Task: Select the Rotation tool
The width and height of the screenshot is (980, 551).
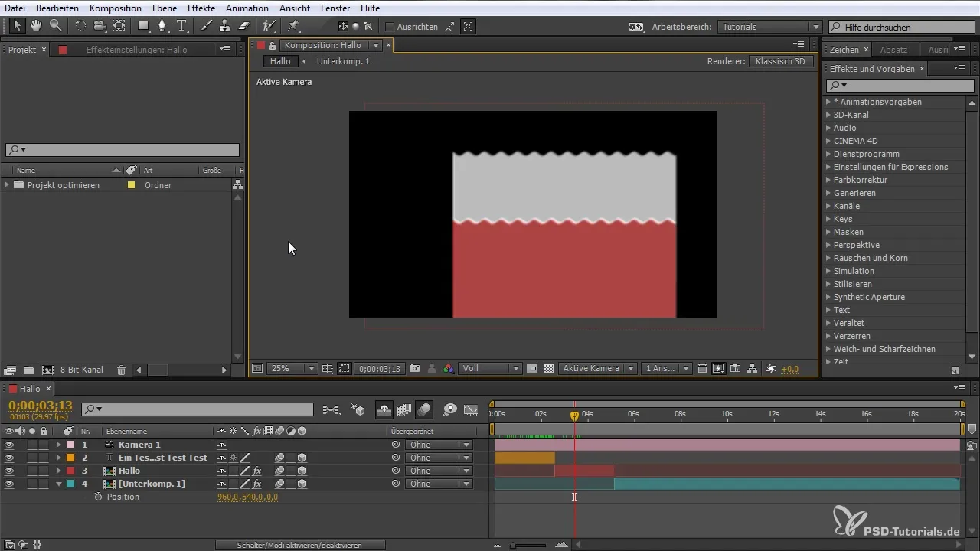Action: pyautogui.click(x=80, y=26)
